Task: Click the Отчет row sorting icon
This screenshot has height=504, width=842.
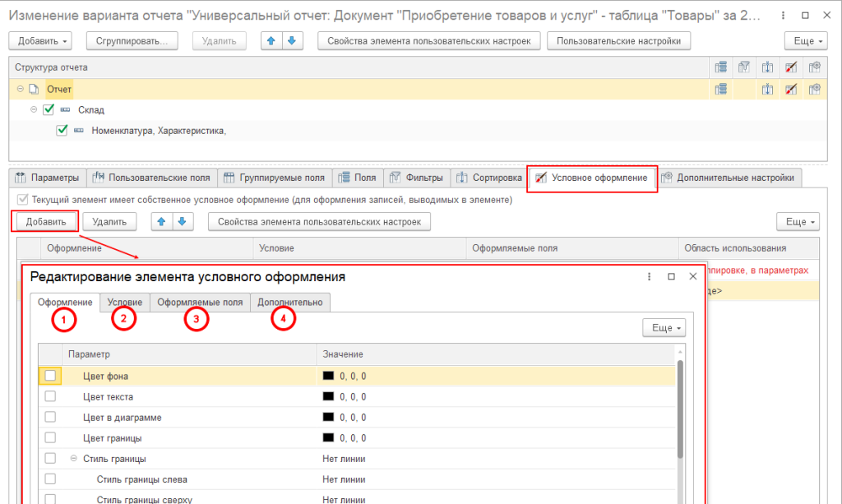Action: 768,89
